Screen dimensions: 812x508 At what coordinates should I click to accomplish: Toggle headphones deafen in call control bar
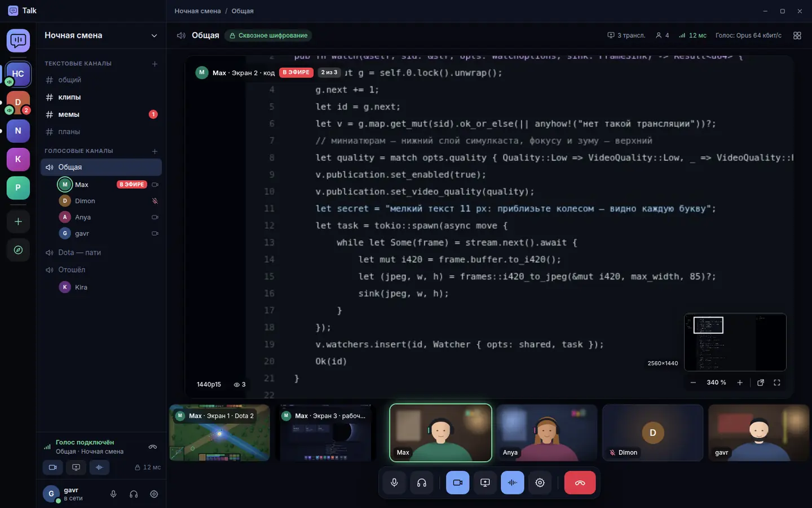tap(421, 483)
